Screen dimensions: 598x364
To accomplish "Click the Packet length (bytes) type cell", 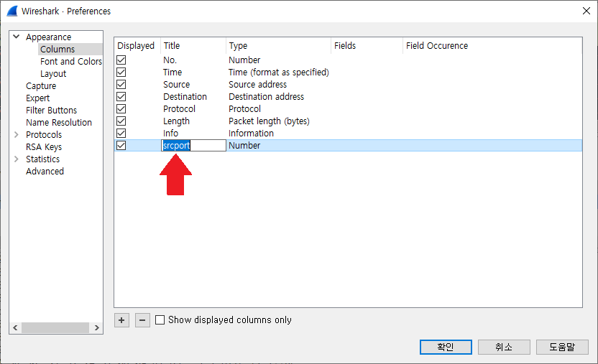I will (269, 121).
